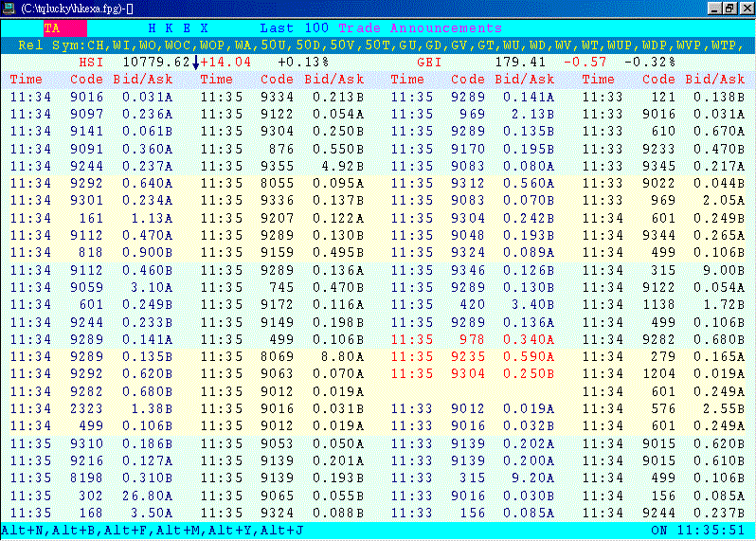Click the GEI percent change -0.32%
Screen dimensions: 756x541
tap(650, 63)
